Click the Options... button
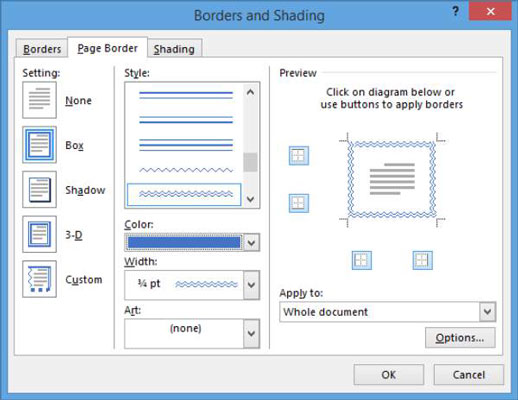 pos(460,338)
